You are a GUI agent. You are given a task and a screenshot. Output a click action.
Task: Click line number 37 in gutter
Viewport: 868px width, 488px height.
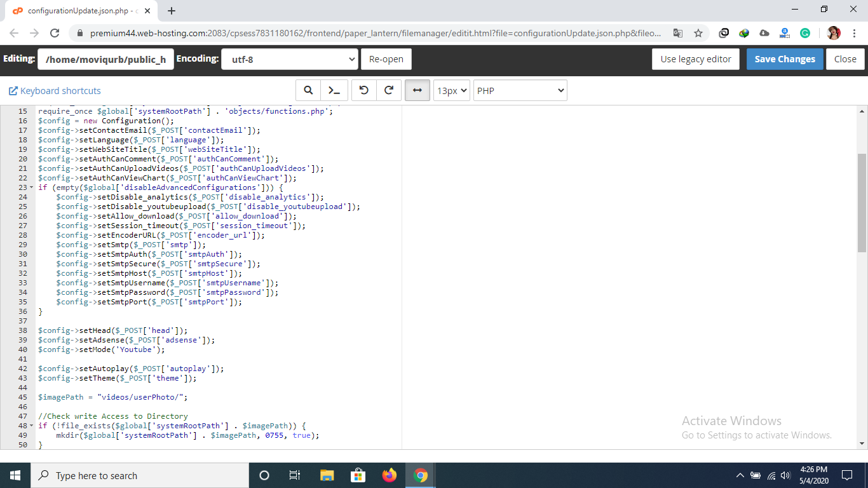[x=23, y=321]
